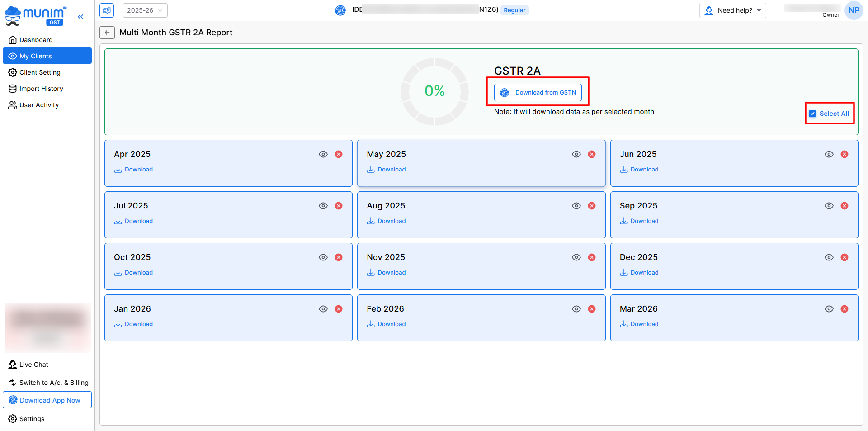The height and width of the screenshot is (431, 868).
Task: Click Download from GSTN button
Action: click(x=538, y=93)
